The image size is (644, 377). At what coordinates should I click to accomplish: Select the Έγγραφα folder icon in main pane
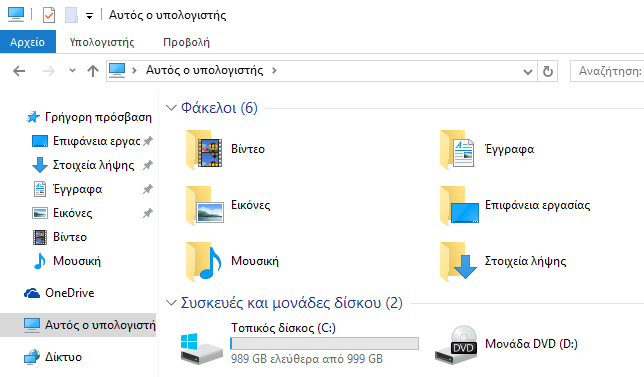point(457,149)
